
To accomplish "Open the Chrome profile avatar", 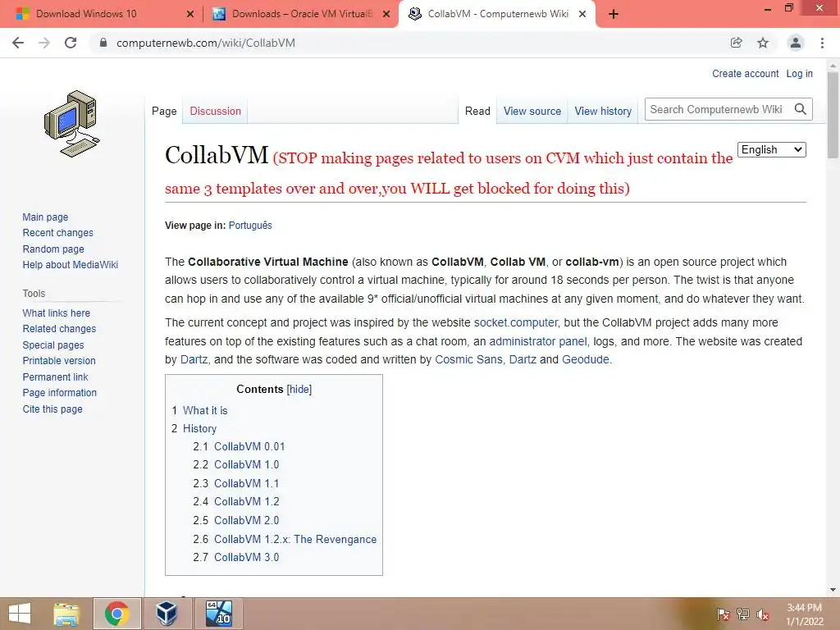I will tap(796, 43).
